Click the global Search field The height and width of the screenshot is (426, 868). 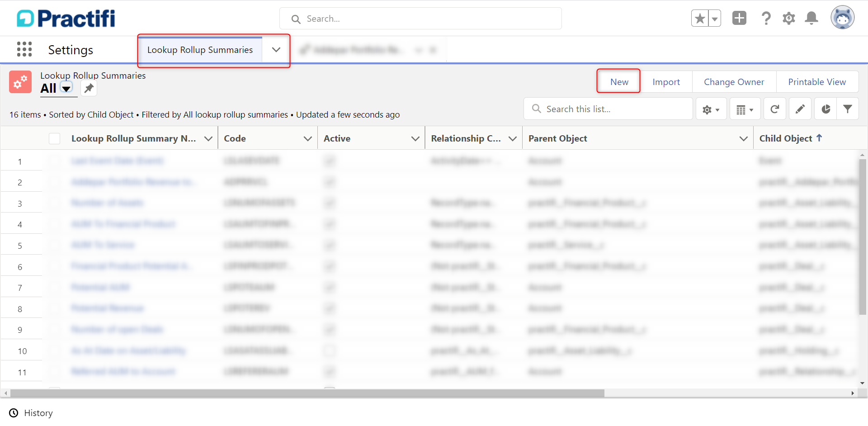click(x=420, y=19)
